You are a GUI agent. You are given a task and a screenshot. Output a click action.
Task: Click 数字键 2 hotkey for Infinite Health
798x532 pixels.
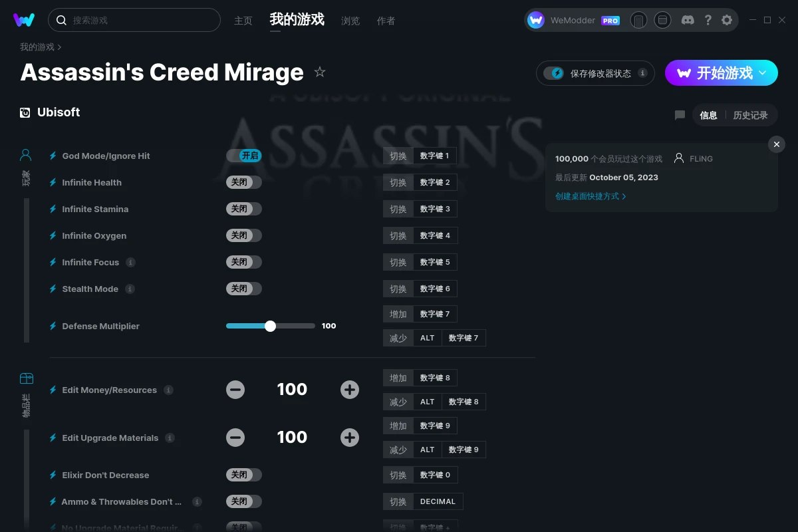435,182
